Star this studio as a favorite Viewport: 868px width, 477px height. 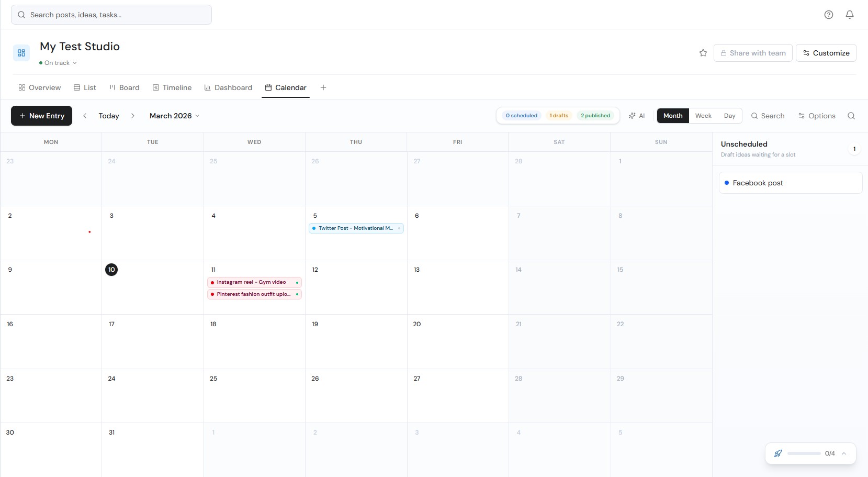click(x=703, y=53)
